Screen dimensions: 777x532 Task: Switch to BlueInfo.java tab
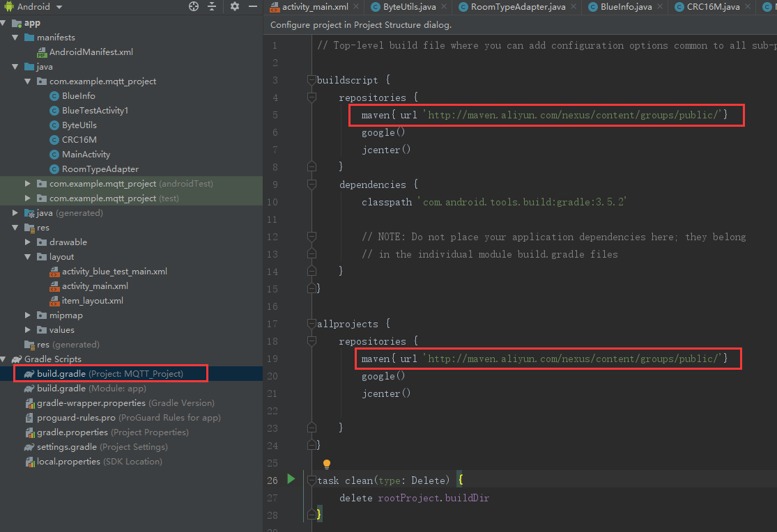(626, 7)
